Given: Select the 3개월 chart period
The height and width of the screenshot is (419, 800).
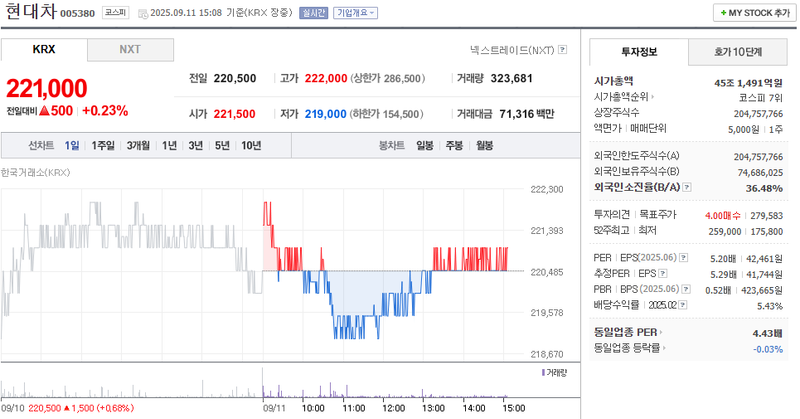Looking at the screenshot, I should [138, 145].
